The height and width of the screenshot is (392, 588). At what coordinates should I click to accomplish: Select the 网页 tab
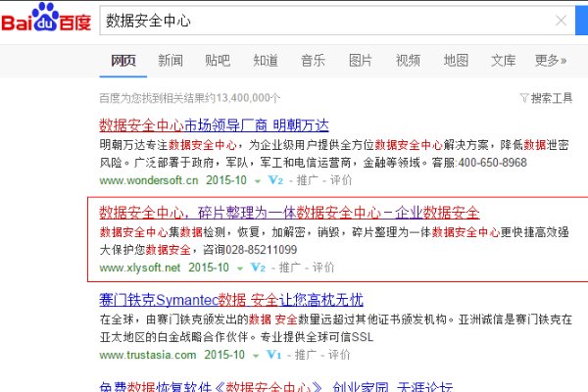pyautogui.click(x=123, y=61)
